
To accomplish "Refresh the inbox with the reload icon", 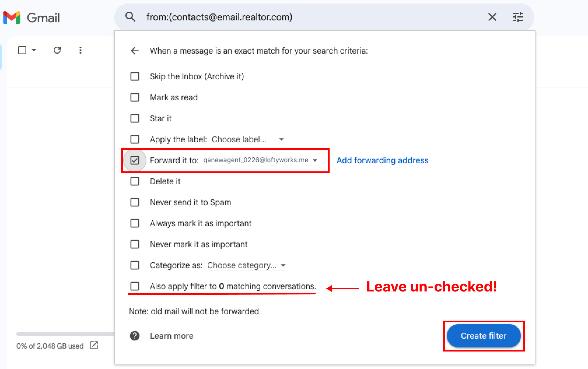I will pyautogui.click(x=57, y=50).
